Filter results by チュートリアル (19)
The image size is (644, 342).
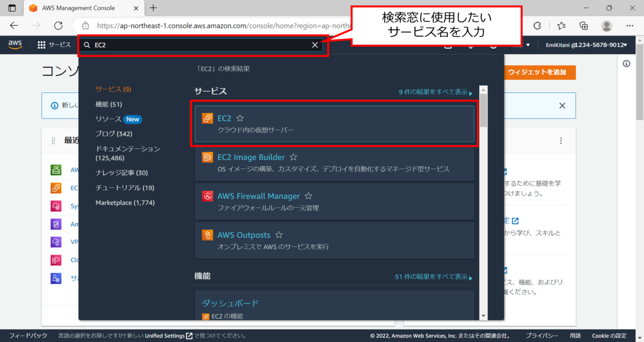(125, 188)
